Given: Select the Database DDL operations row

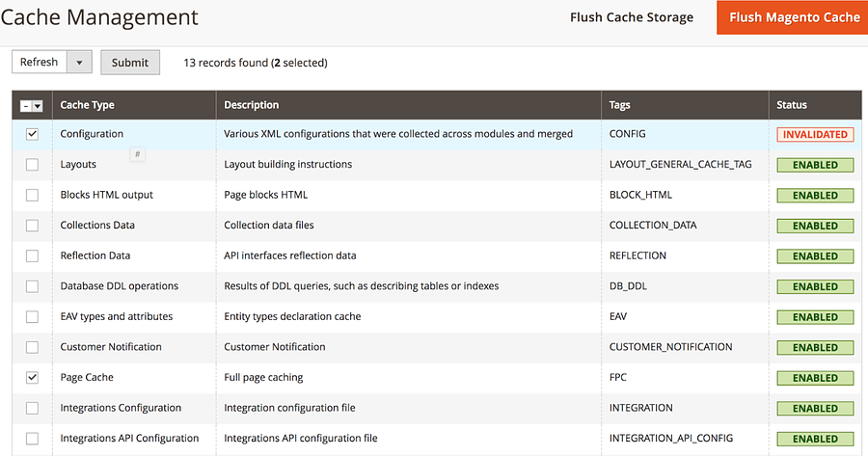Looking at the screenshot, I should [32, 286].
